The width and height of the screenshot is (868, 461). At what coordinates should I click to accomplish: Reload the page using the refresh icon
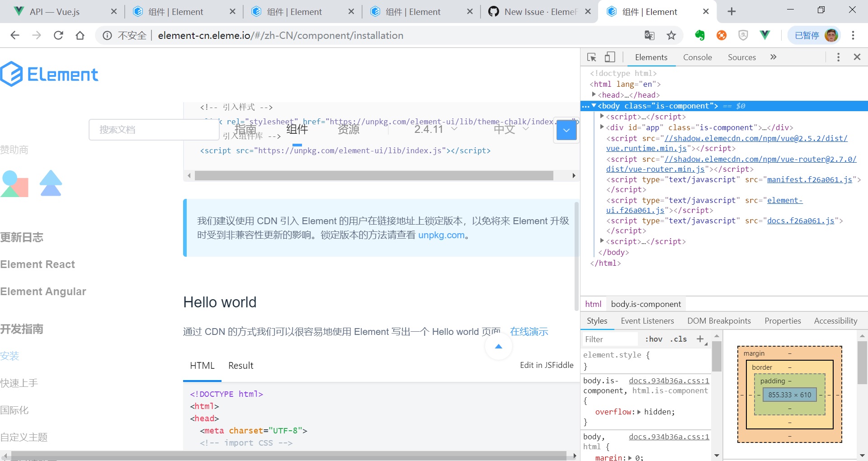[58, 35]
